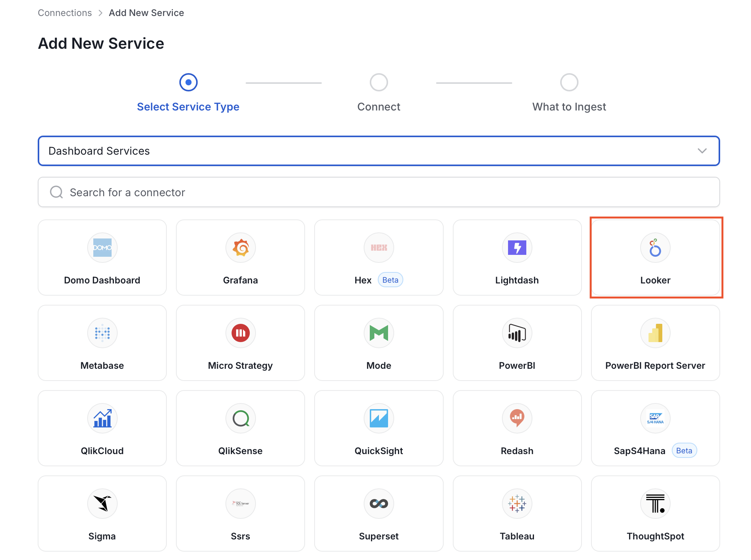Choose the Hex connector icon
751x560 pixels.
(379, 248)
